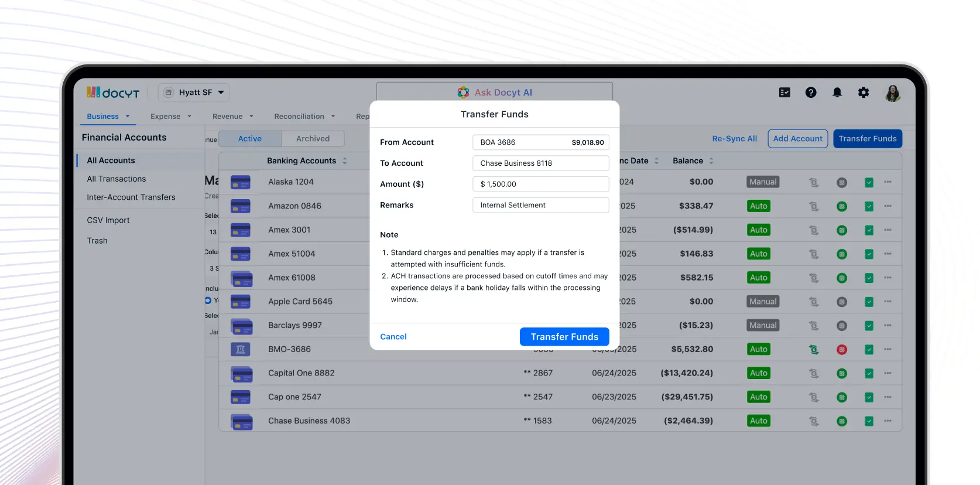Click the Hyatt SF business icon
This screenshot has height=485, width=980.
click(x=169, y=93)
